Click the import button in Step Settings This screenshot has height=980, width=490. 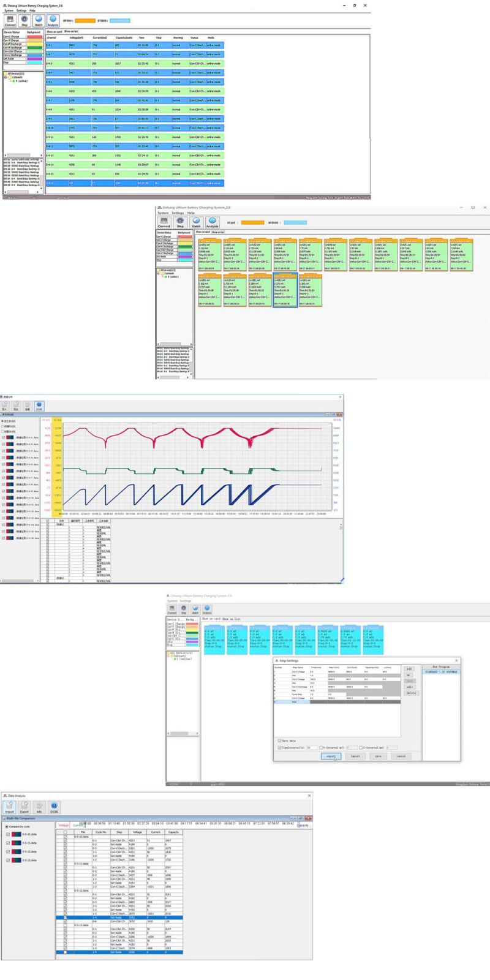coord(355,756)
